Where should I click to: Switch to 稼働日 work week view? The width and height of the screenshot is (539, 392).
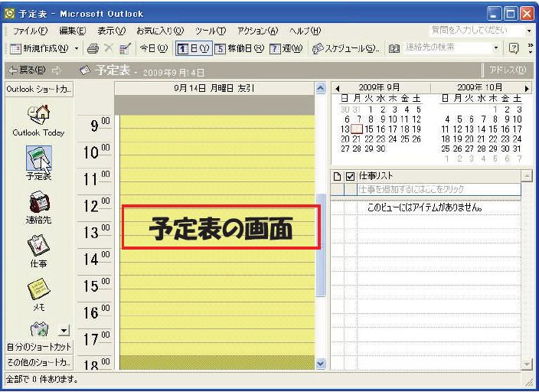pyautogui.click(x=239, y=48)
